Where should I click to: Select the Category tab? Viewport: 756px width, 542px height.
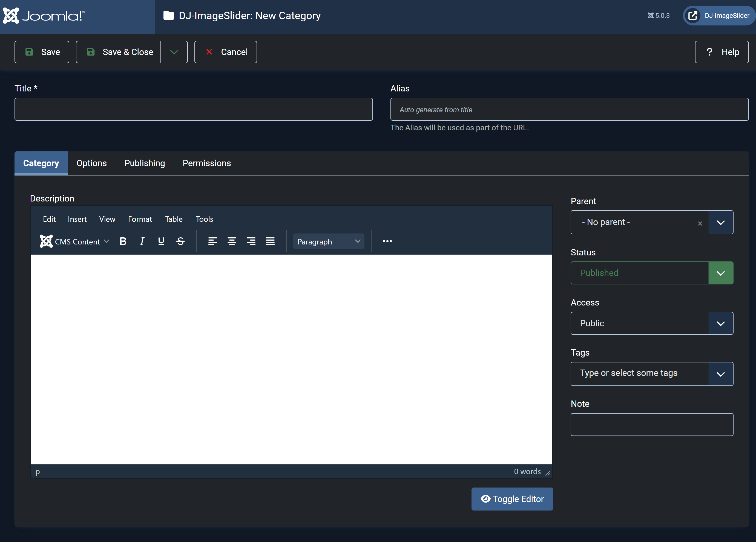[41, 163]
